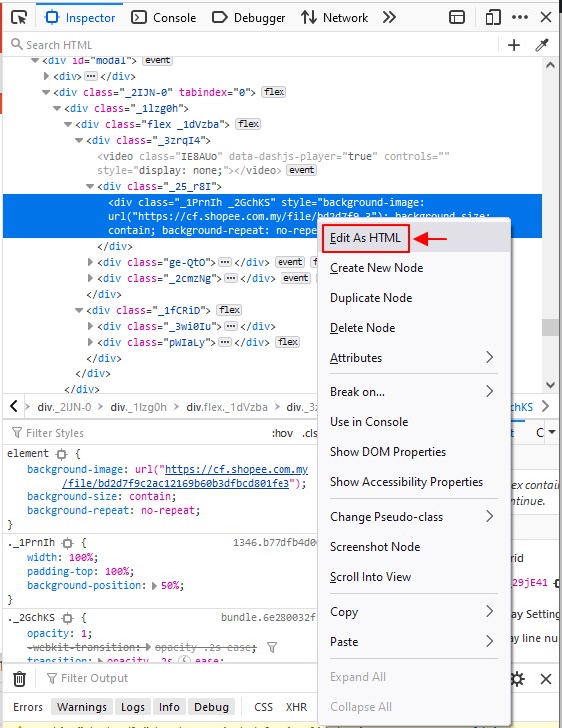This screenshot has width=562, height=728.
Task: Select div._2IJN-0 breadcrumb
Action: coord(64,407)
